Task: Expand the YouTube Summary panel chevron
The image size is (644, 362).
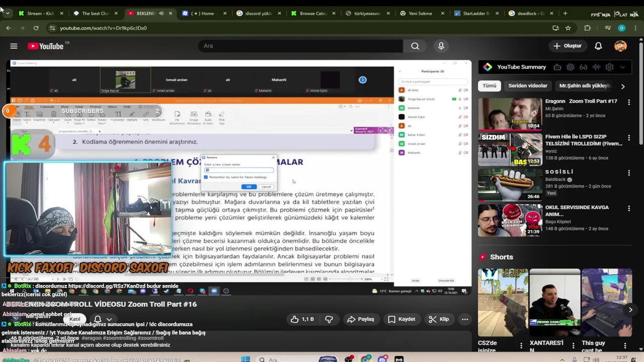Action: pos(623,67)
